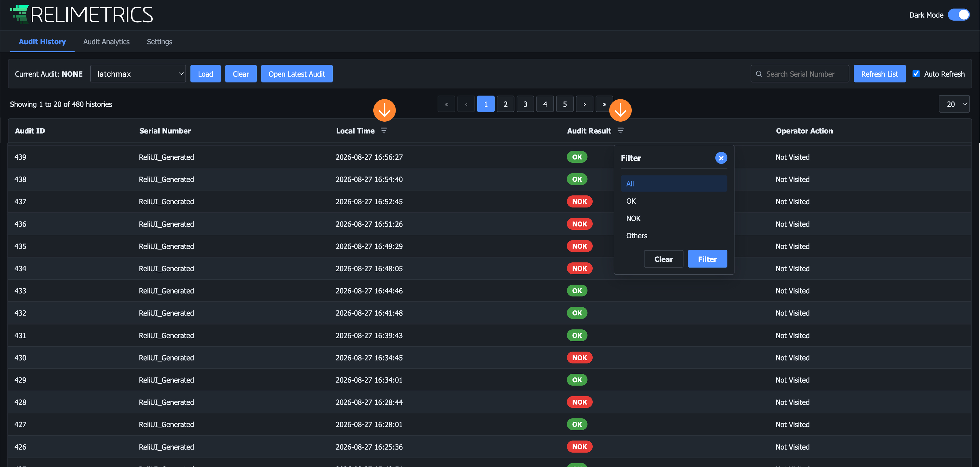This screenshot has width=980, height=467.
Task: Click Open Latest Audit button
Action: 297,74
